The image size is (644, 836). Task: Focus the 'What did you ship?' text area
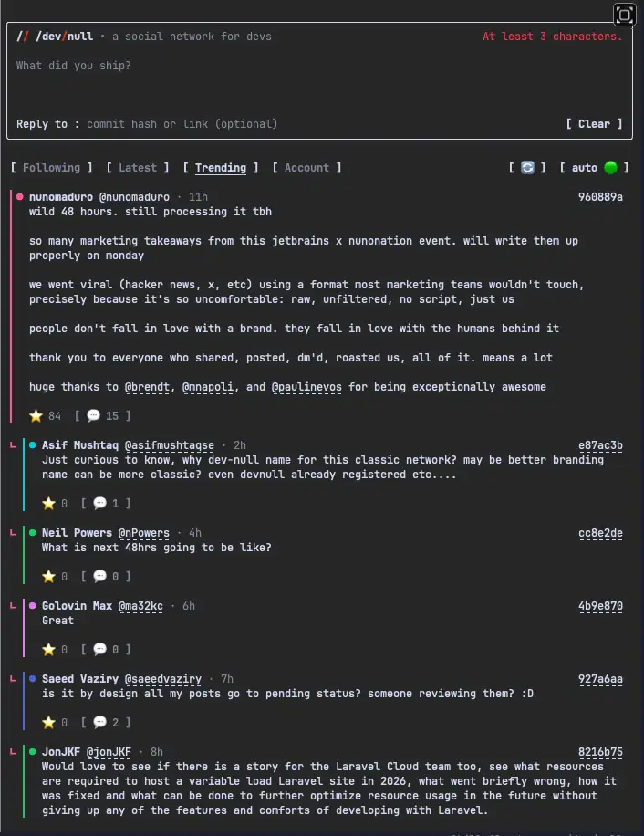pos(319,80)
